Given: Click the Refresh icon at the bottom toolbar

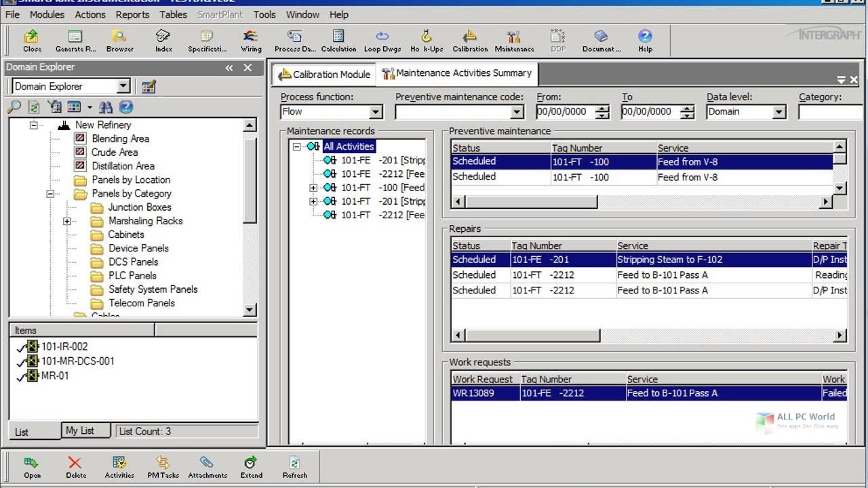Looking at the screenshot, I should click(294, 466).
